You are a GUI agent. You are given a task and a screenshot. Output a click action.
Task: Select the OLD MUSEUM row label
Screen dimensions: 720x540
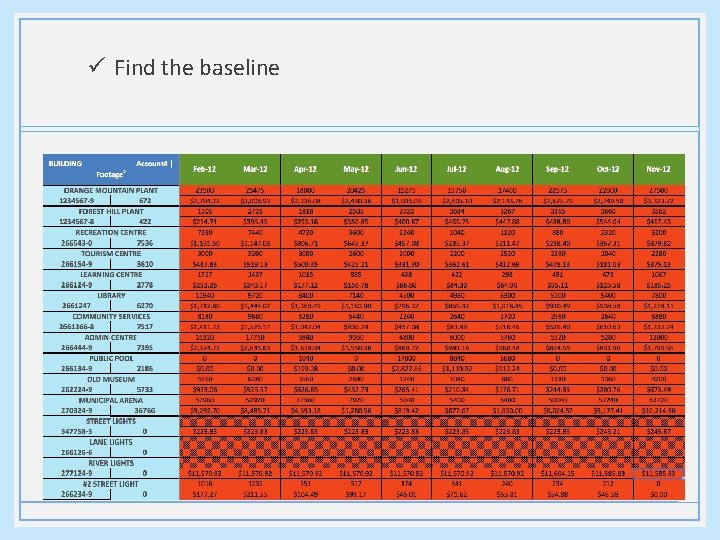(111, 379)
